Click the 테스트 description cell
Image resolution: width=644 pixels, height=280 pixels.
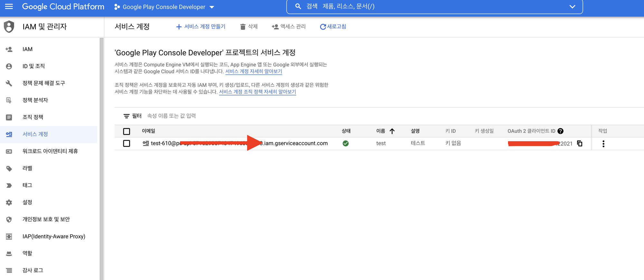click(418, 143)
